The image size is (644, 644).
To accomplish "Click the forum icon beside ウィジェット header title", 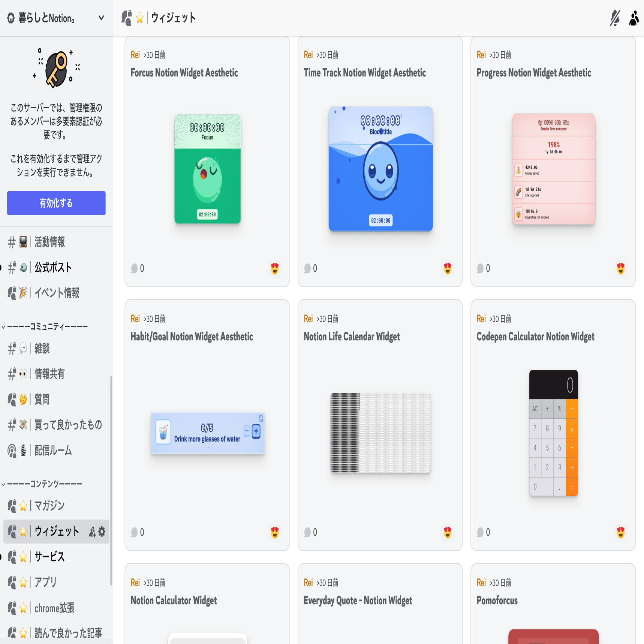I will (127, 18).
